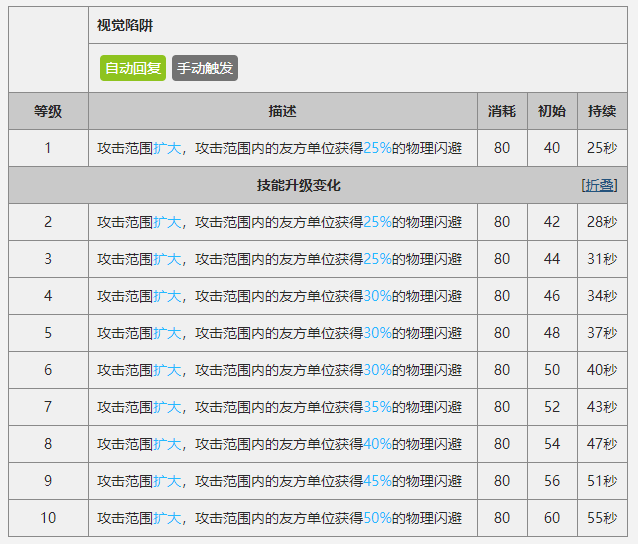Click duration 25秒 in level 1 row
The width and height of the screenshot is (638, 544).
(602, 148)
